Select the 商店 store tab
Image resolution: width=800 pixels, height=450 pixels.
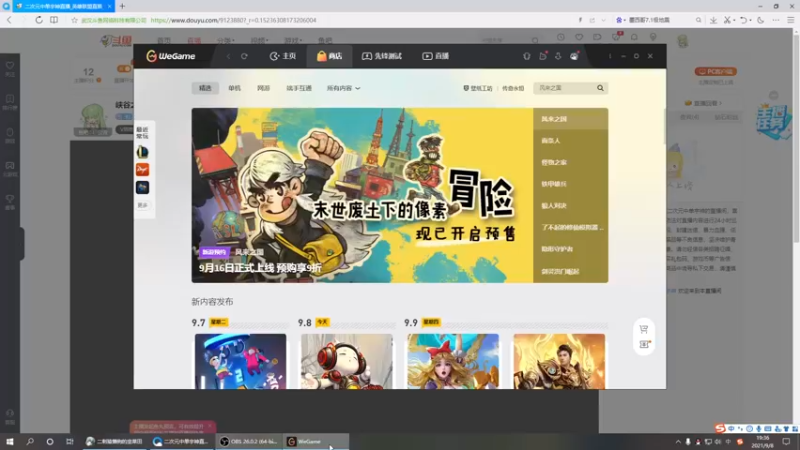click(x=330, y=56)
